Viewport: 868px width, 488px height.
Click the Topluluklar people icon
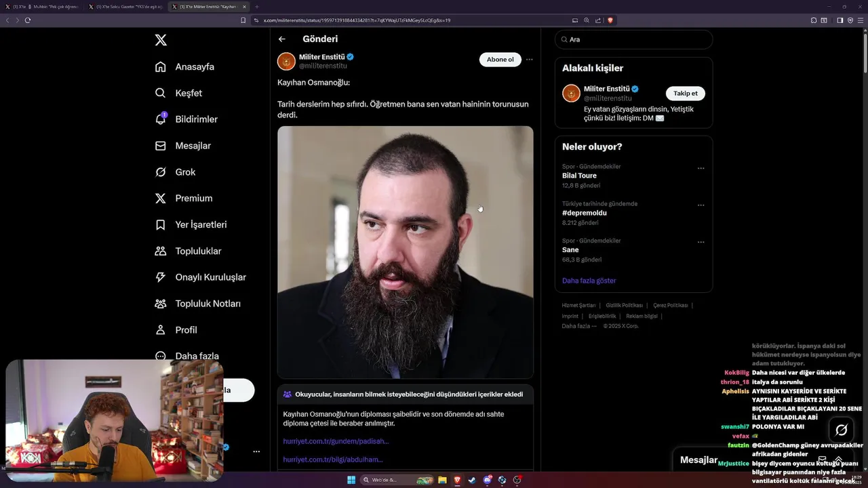(x=161, y=251)
